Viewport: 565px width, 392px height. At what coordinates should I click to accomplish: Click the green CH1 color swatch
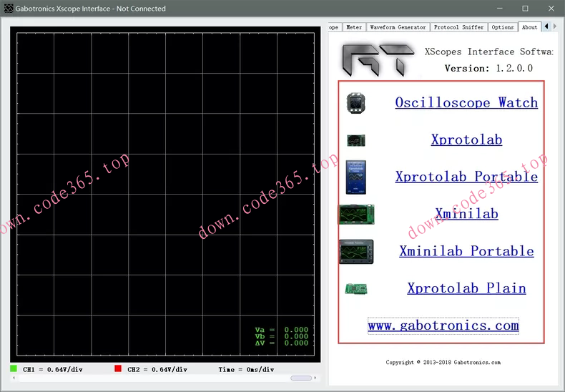(14, 368)
